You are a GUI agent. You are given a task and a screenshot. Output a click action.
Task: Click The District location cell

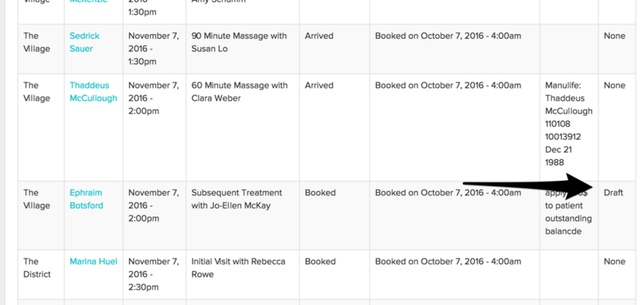click(37, 267)
